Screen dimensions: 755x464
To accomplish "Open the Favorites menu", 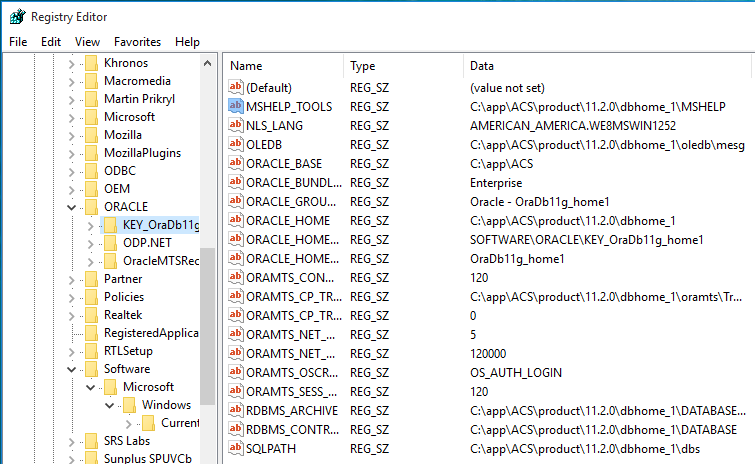I will point(137,42).
